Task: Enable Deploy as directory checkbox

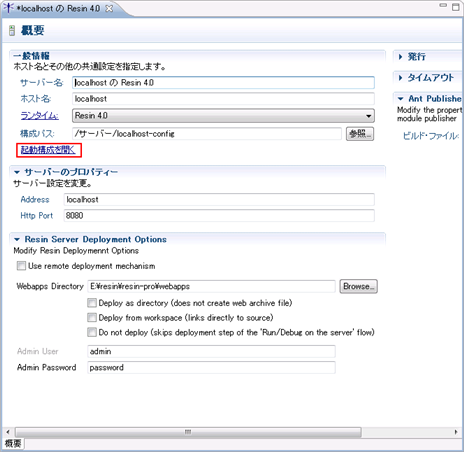Action: click(92, 303)
